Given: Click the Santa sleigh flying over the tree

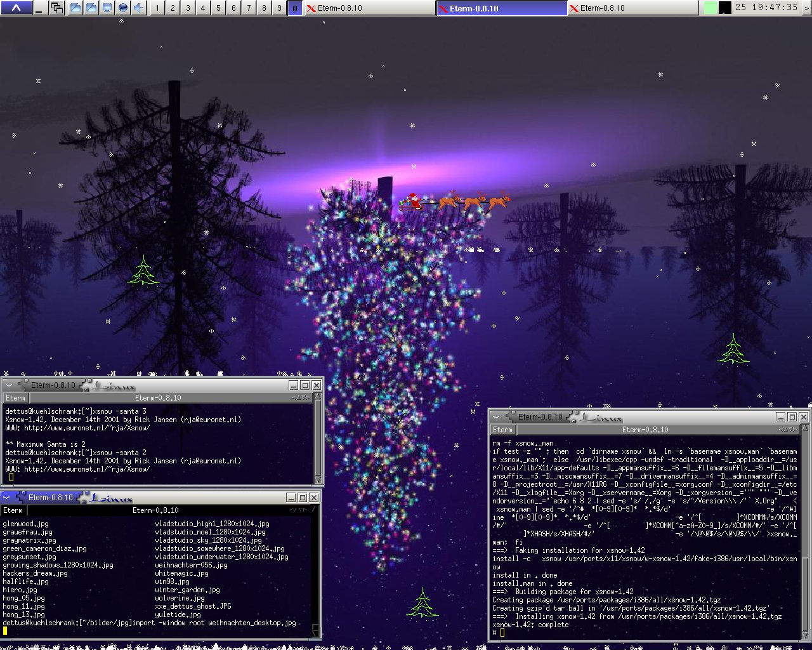Looking at the screenshot, I should [x=454, y=202].
